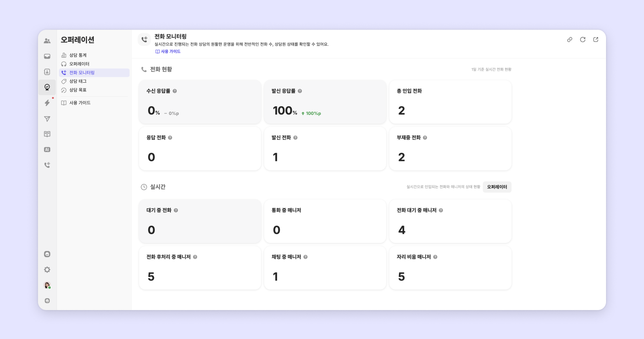Click the 부재중 전화 card
This screenshot has width=644, height=339.
click(450, 148)
